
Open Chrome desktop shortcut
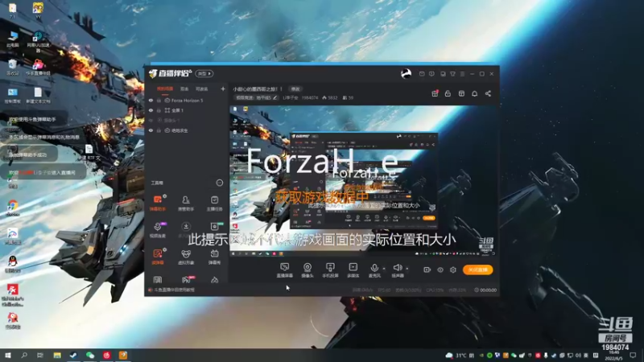pyautogui.click(x=12, y=208)
